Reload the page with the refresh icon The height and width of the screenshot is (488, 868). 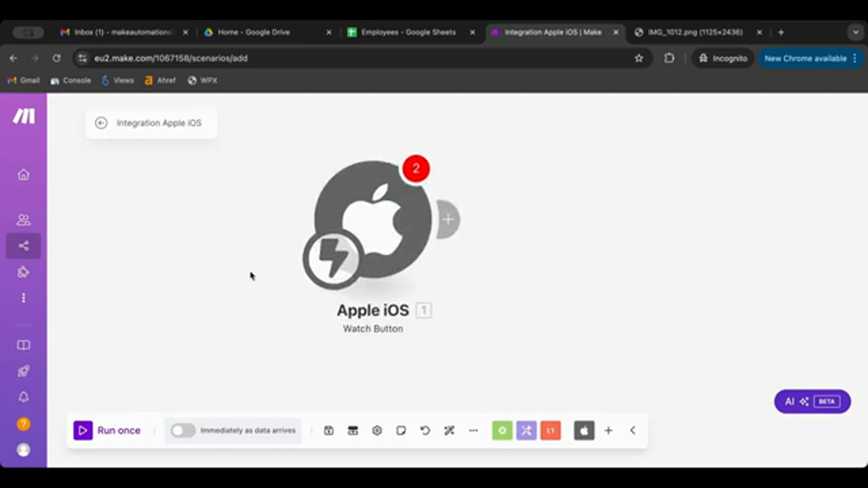point(56,58)
